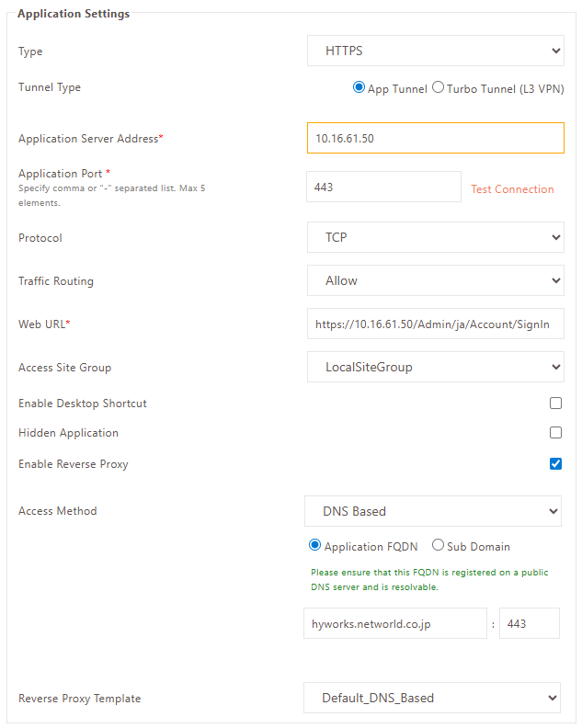
Task: Check the Hidden Application checkbox
Action: pos(555,433)
